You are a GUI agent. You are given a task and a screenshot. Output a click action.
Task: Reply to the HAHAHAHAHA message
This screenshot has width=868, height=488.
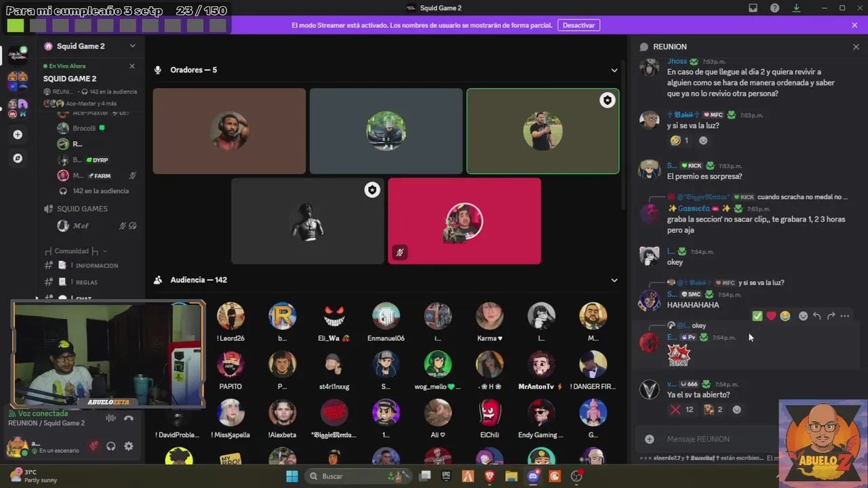point(817,316)
